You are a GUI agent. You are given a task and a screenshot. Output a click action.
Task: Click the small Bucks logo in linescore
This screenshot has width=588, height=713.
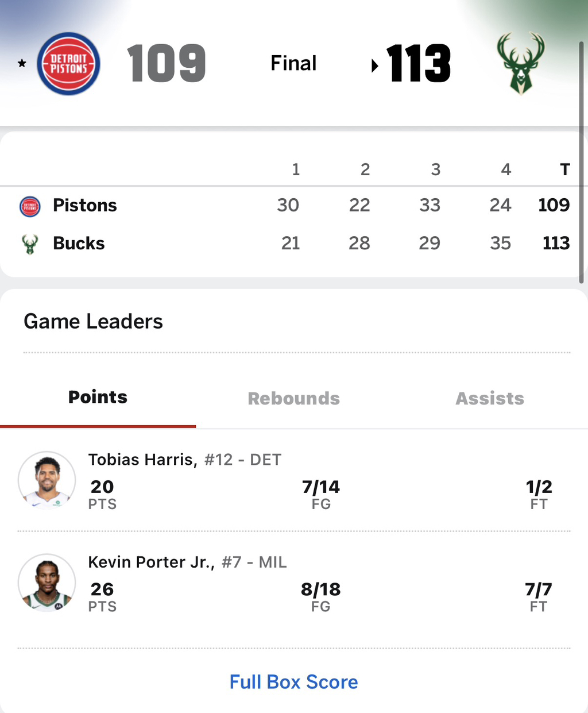click(x=30, y=244)
